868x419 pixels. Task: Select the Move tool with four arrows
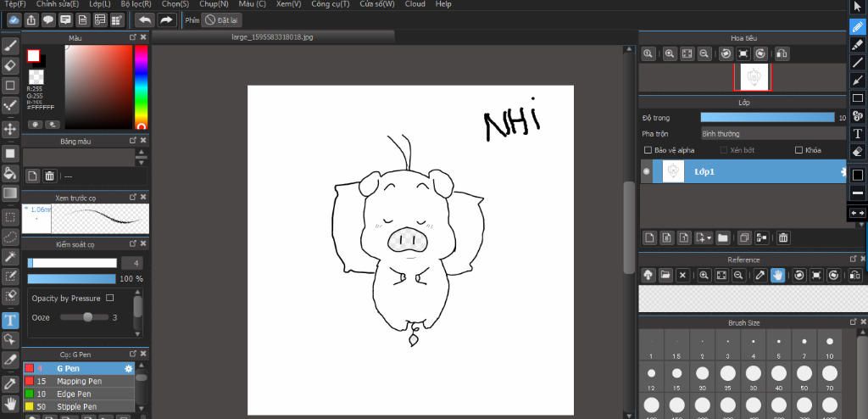pos(10,130)
